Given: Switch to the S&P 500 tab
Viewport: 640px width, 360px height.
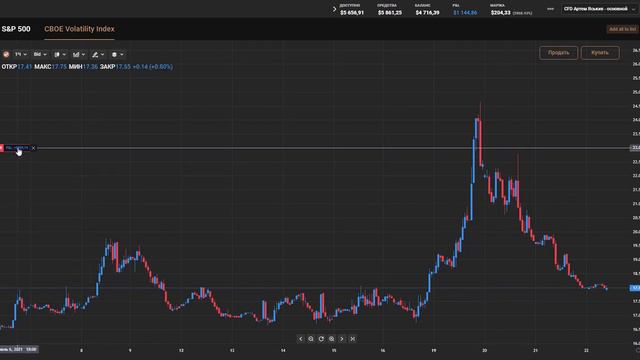Looking at the screenshot, I should pyautogui.click(x=16, y=29).
